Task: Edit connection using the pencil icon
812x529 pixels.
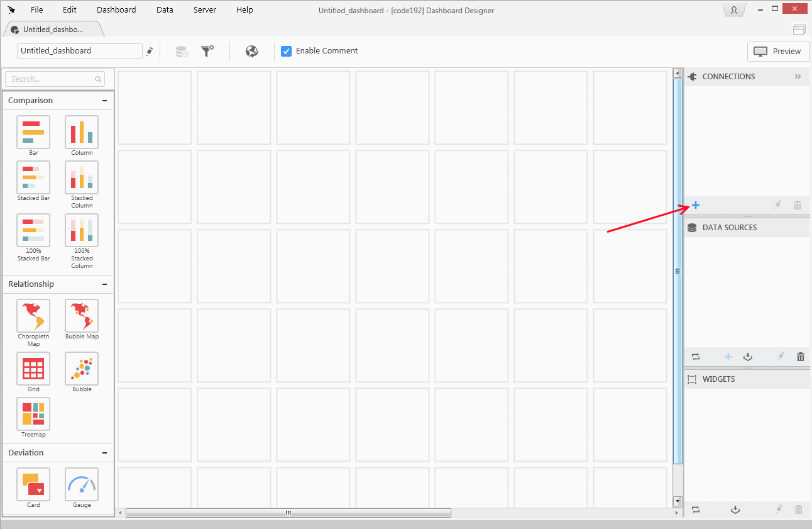Action: [x=777, y=205]
